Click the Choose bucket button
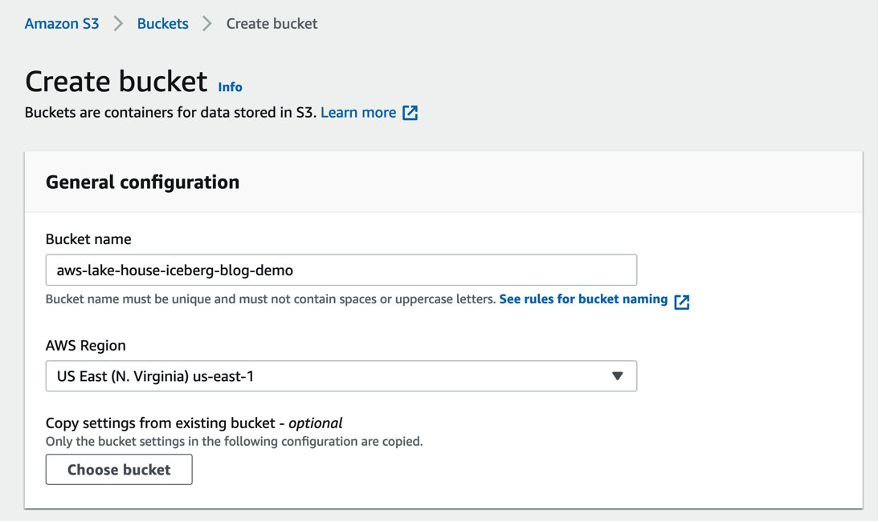The width and height of the screenshot is (879, 522). pos(119,469)
